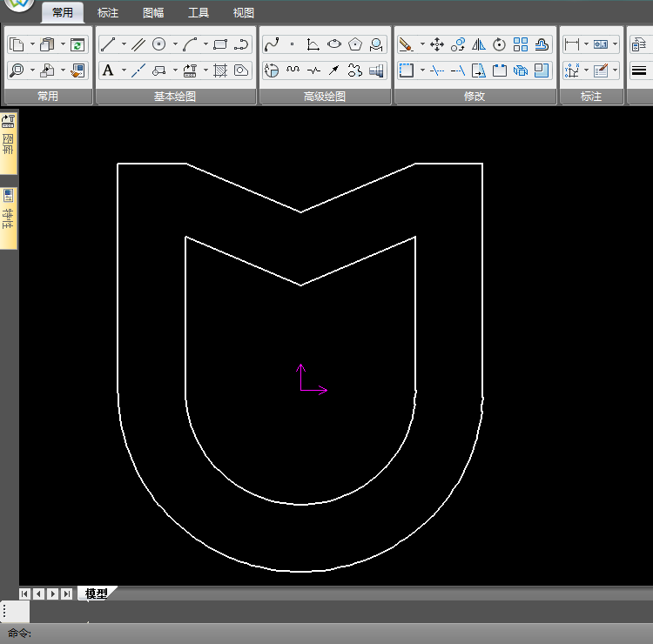This screenshot has height=644, width=653.
Task: Click the Move tool with four arrows
Action: (437, 44)
